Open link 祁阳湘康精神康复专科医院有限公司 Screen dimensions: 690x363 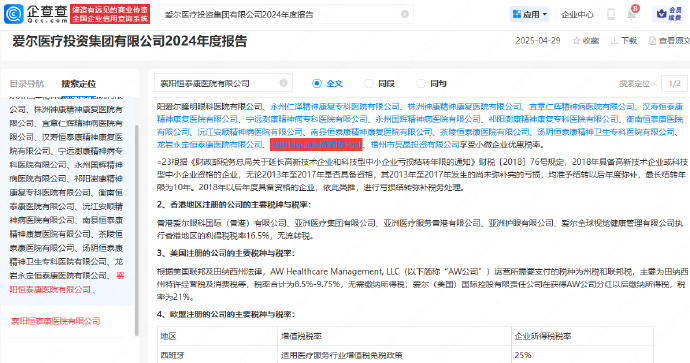click(554, 119)
